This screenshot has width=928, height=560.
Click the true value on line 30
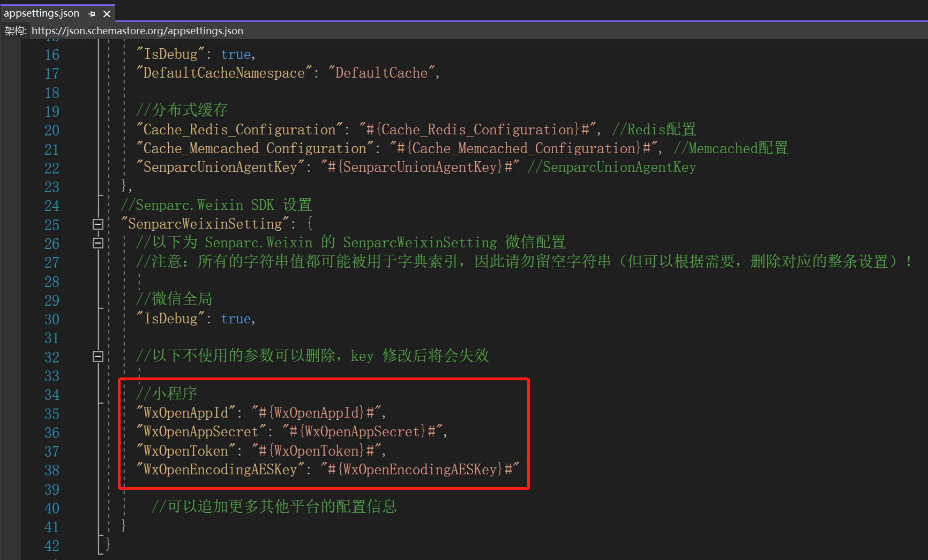236,319
